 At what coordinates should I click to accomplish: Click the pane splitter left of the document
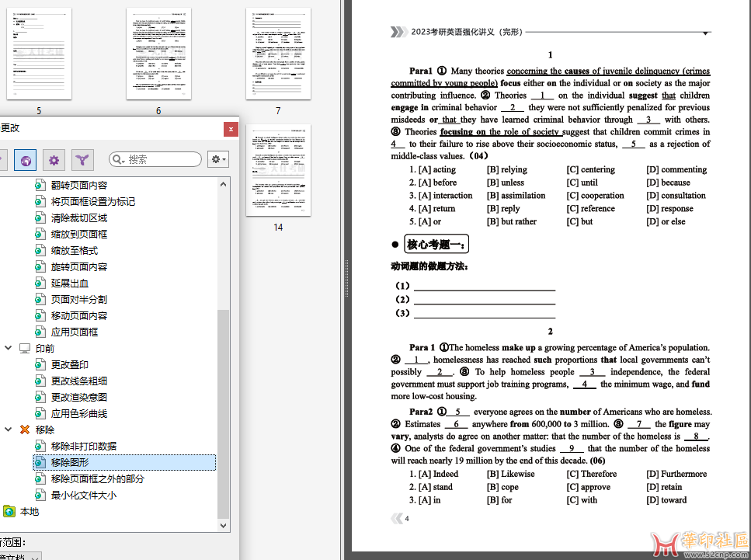346,280
